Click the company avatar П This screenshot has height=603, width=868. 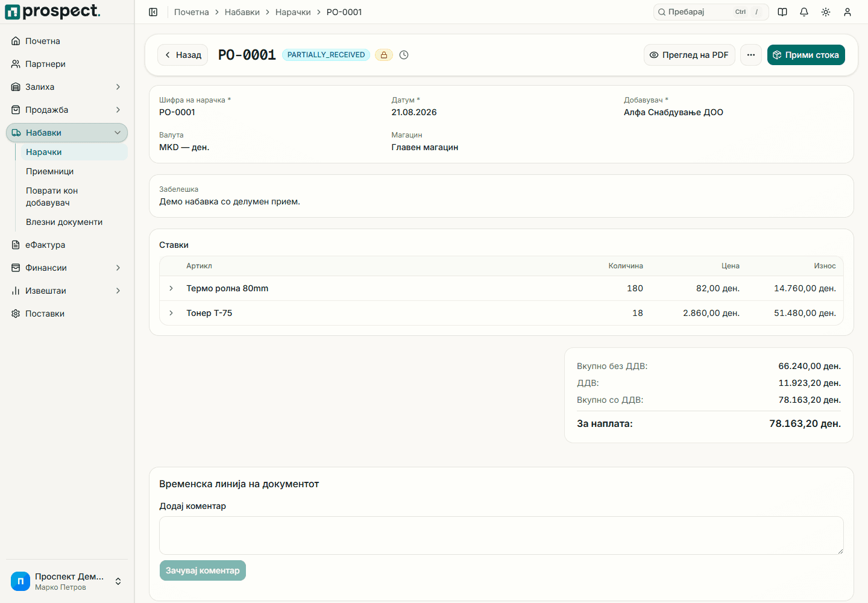[20, 581]
